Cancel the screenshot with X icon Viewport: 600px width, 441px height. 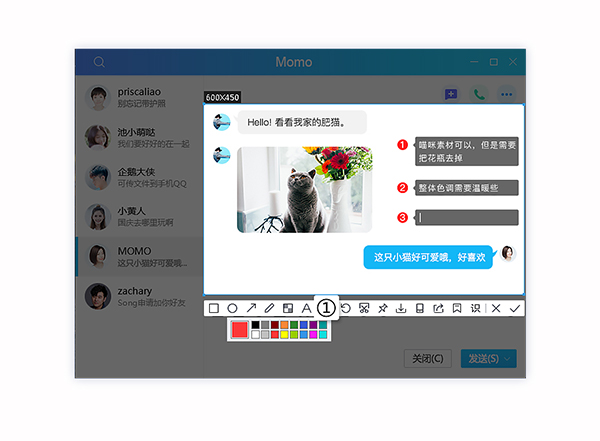pos(496,308)
